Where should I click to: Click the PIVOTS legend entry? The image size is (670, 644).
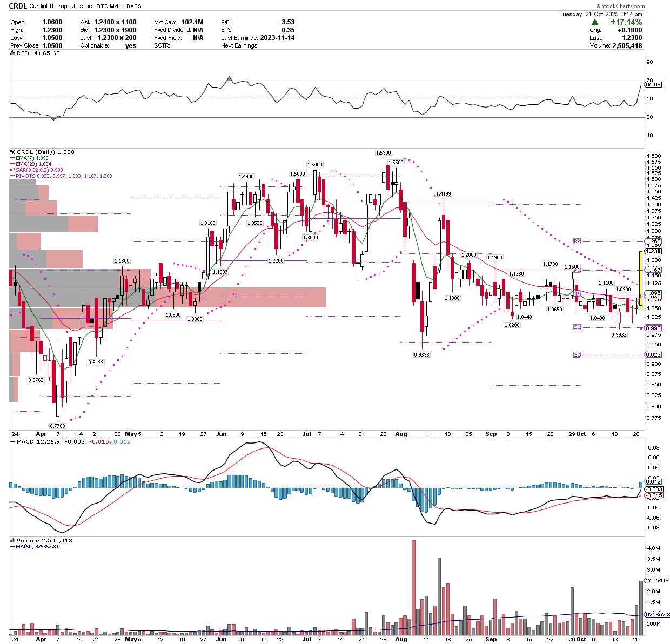point(64,176)
